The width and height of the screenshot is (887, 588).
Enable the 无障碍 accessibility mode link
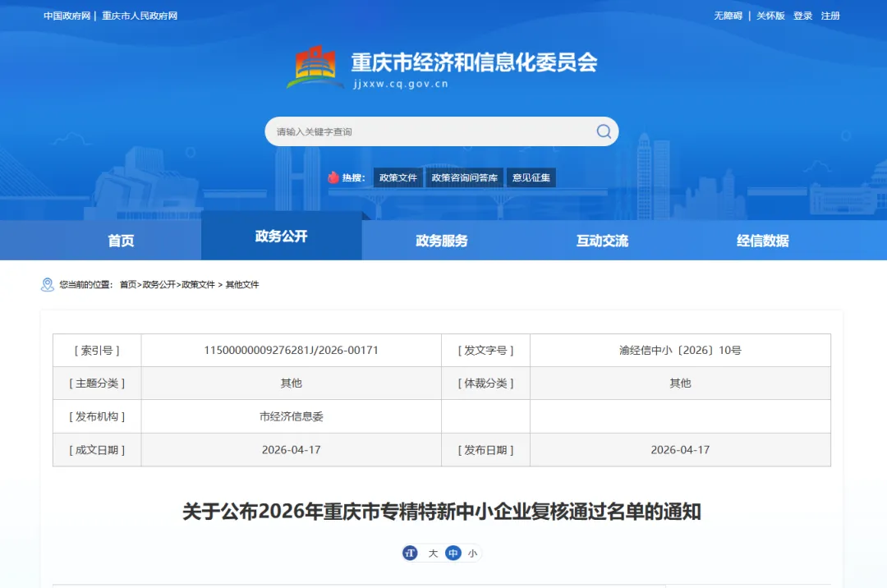[x=728, y=16]
